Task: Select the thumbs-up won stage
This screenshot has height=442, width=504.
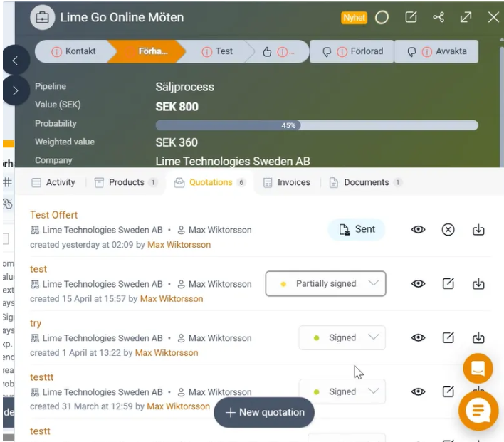Action: [278, 51]
